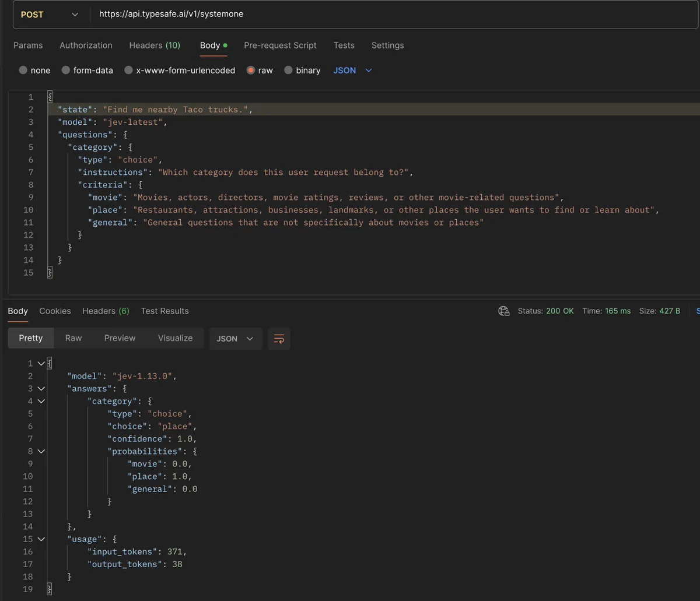Screen dimensions: 700x601
Task: Click the "confidence" value 1.0
Action: tap(185, 439)
